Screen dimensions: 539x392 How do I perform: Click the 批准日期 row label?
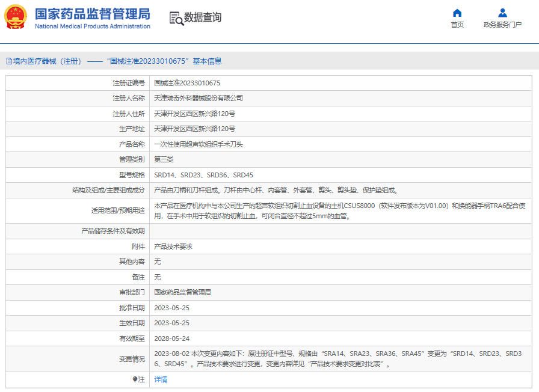point(132,308)
